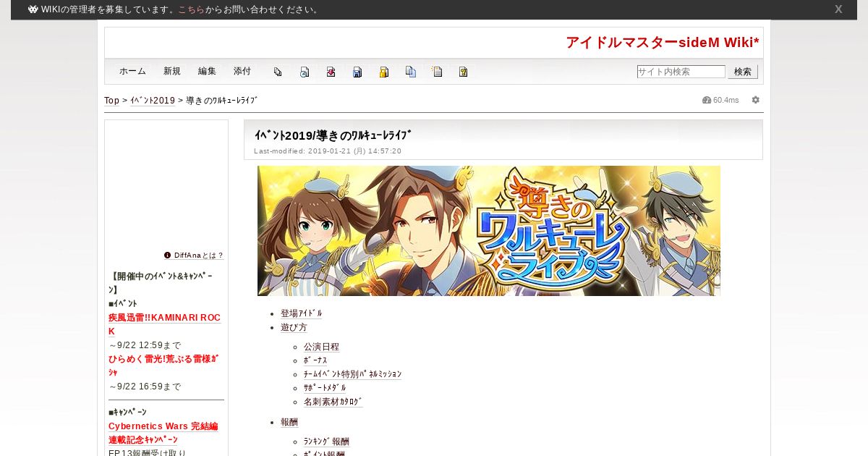Open the gear settings icon near breadcrumb
This screenshot has height=456, width=868.
(x=756, y=100)
